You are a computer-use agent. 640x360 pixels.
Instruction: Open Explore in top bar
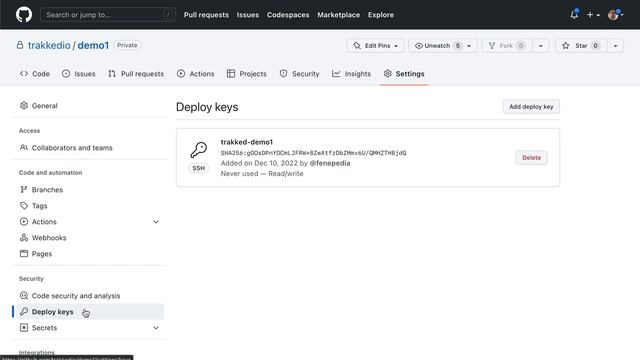point(381,15)
